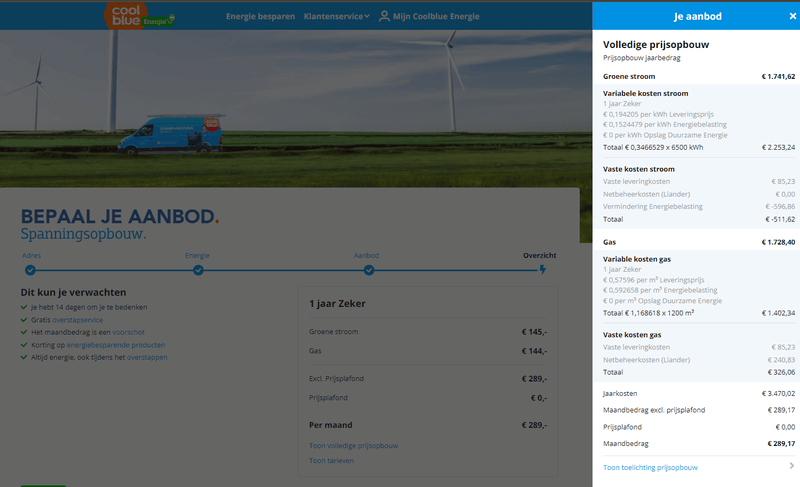Screen dimensions: 800x487
Task: Click the Aanbod step label
Action: pyautogui.click(x=366, y=255)
